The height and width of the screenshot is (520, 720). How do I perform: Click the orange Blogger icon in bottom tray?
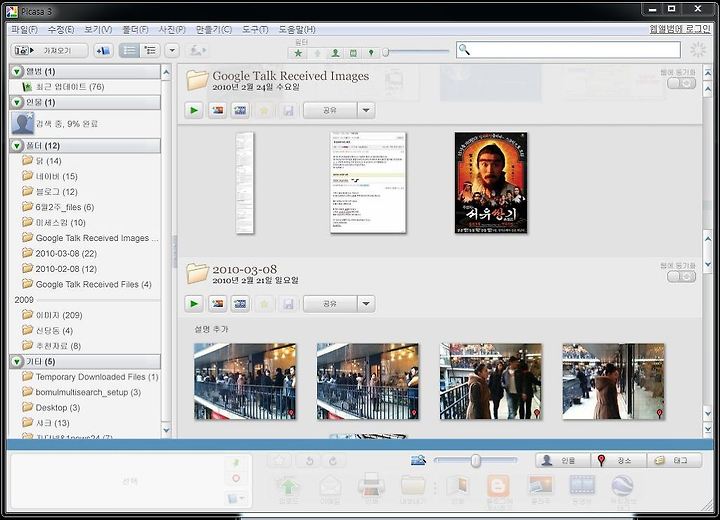coord(498,486)
